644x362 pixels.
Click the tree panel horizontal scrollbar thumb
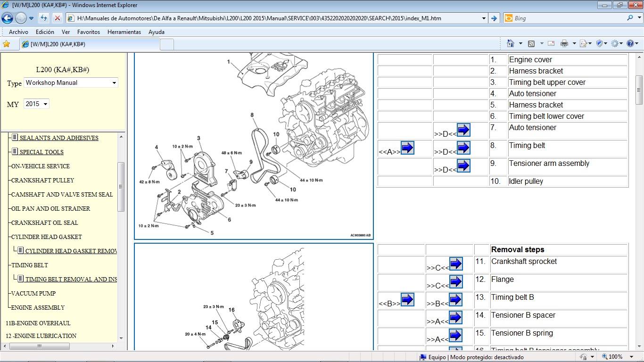[40, 346]
